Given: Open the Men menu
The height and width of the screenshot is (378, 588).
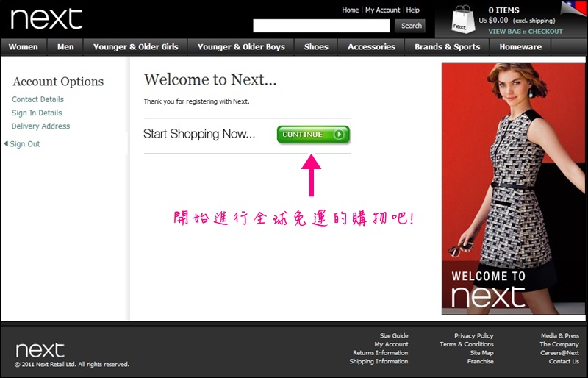Looking at the screenshot, I should pos(65,47).
